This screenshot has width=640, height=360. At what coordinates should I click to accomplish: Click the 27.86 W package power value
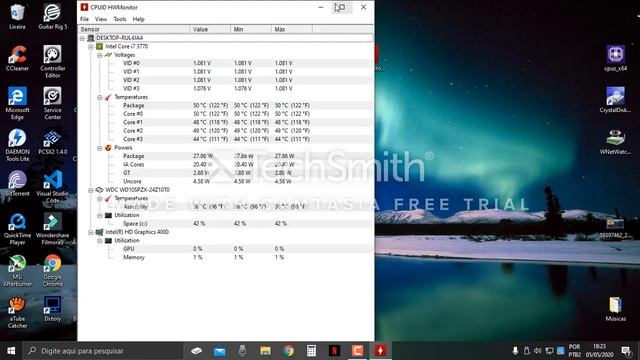click(x=203, y=156)
